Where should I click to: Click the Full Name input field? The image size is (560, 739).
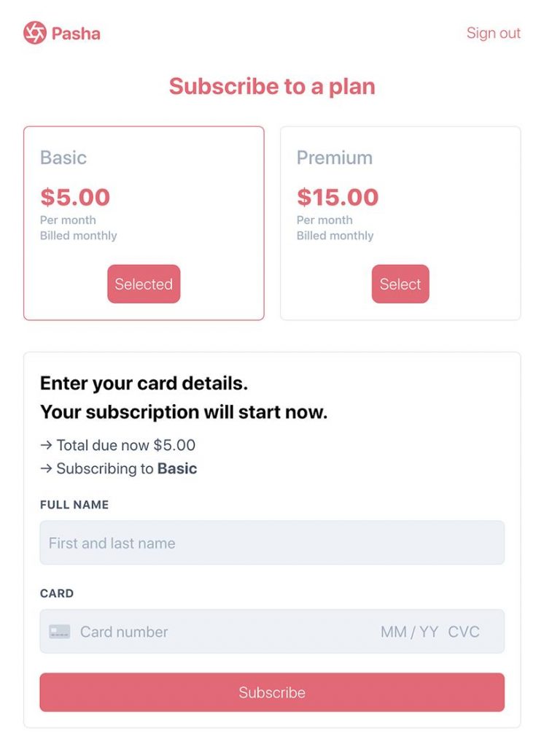271,543
